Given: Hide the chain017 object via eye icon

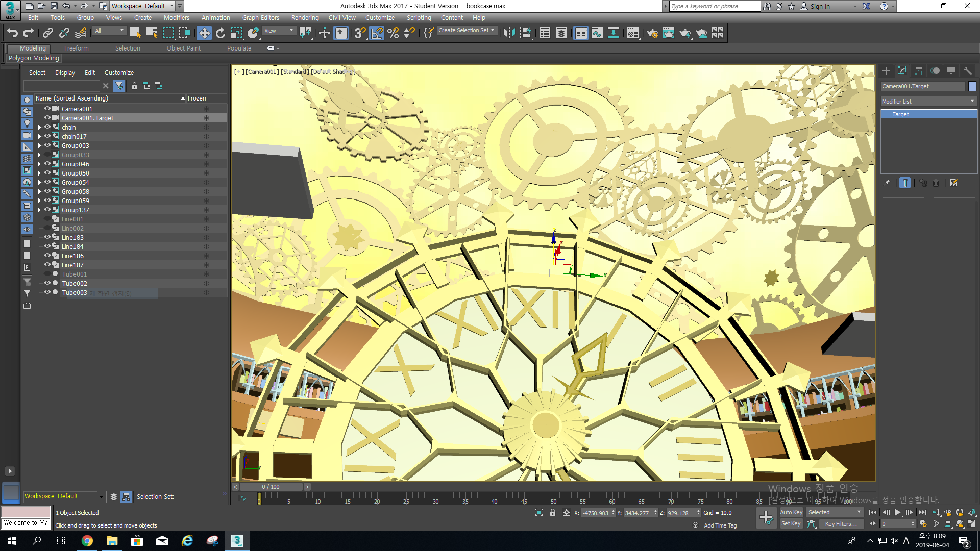Looking at the screenshot, I should [x=47, y=136].
